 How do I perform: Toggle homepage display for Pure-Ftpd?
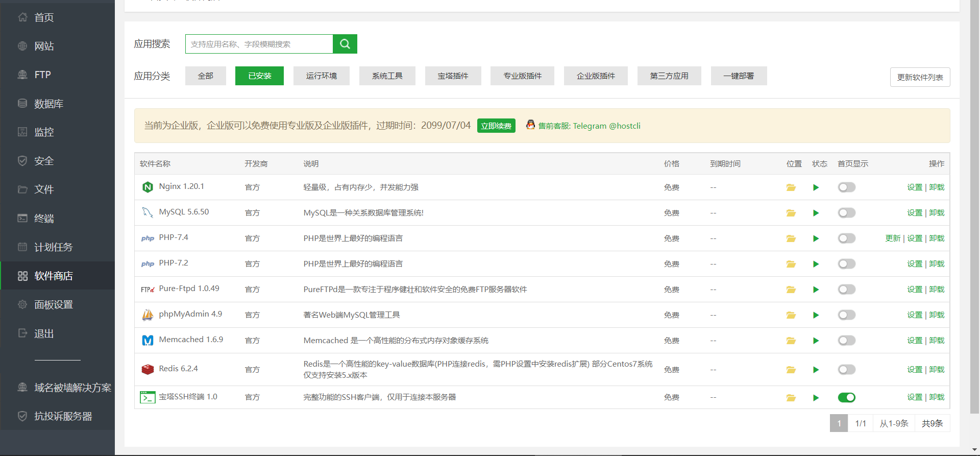(x=846, y=290)
